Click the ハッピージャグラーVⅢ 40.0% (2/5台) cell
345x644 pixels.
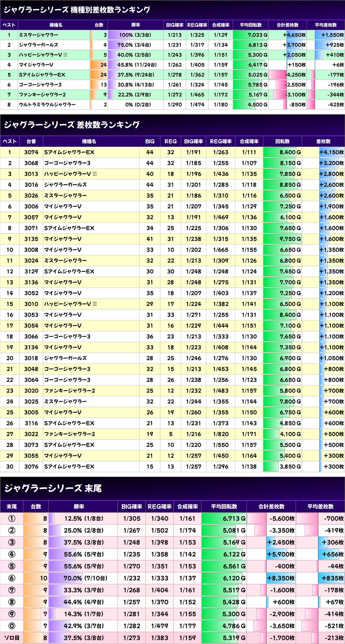(136, 55)
